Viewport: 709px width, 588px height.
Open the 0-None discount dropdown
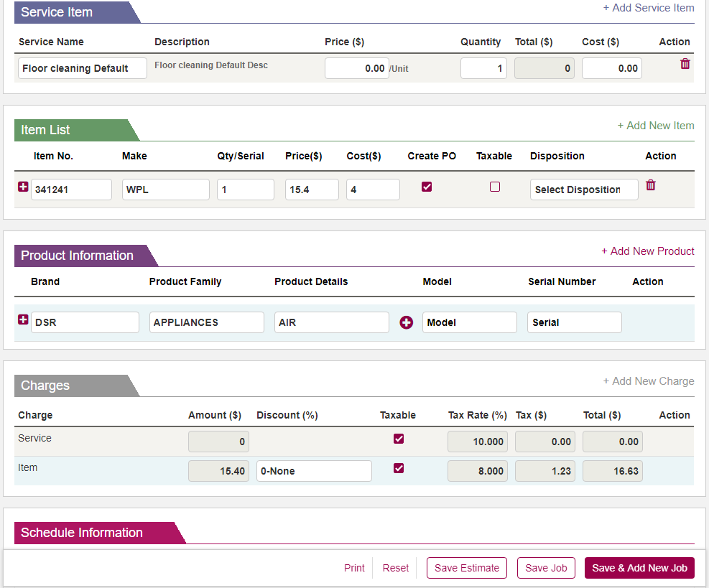(314, 471)
